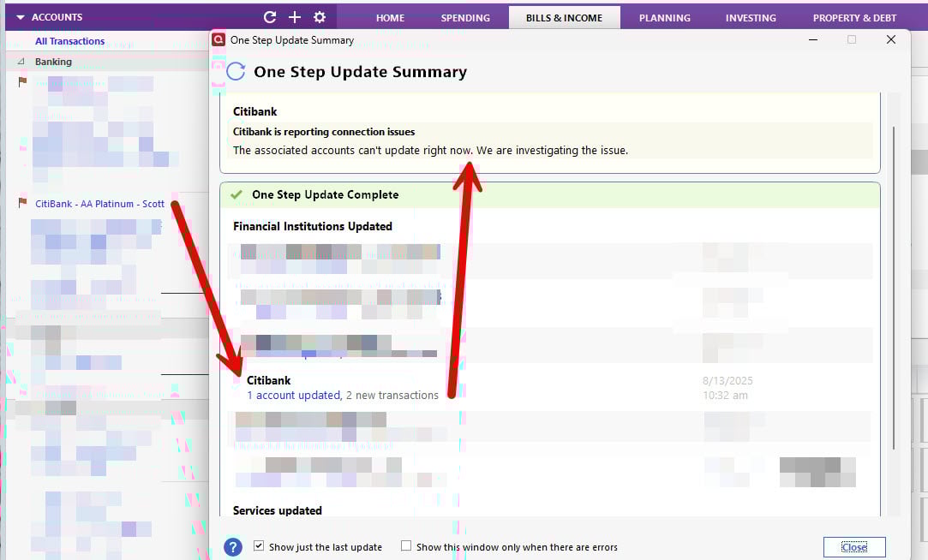Click the green checkmark next to One Step Update Complete
Image resolution: width=928 pixels, height=560 pixels.
point(236,194)
